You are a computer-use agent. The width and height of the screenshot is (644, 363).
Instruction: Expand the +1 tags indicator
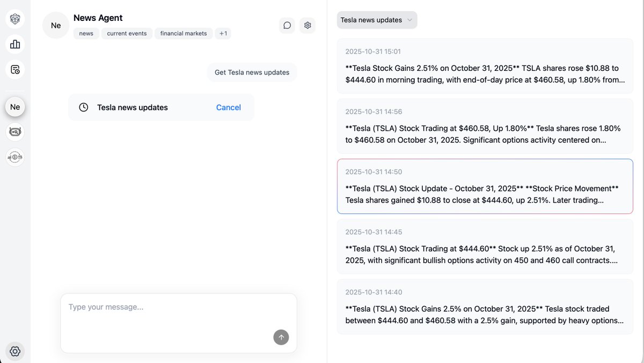(x=223, y=33)
